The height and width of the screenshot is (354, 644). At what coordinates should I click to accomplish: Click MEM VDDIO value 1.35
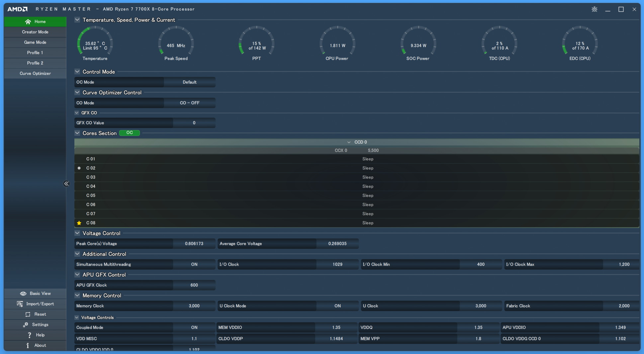pos(336,327)
